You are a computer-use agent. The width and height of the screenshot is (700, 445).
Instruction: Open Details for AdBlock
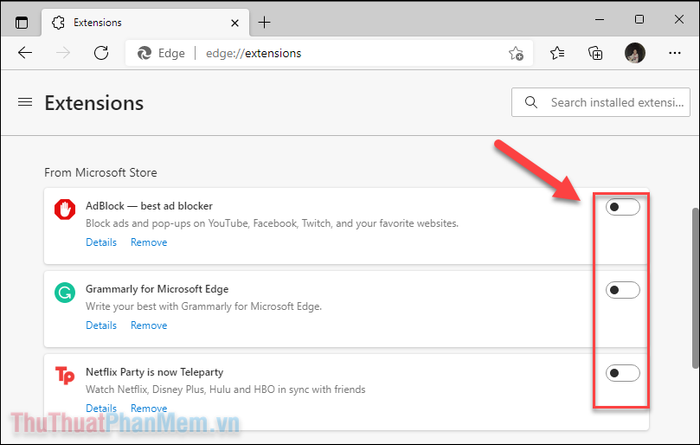101,242
